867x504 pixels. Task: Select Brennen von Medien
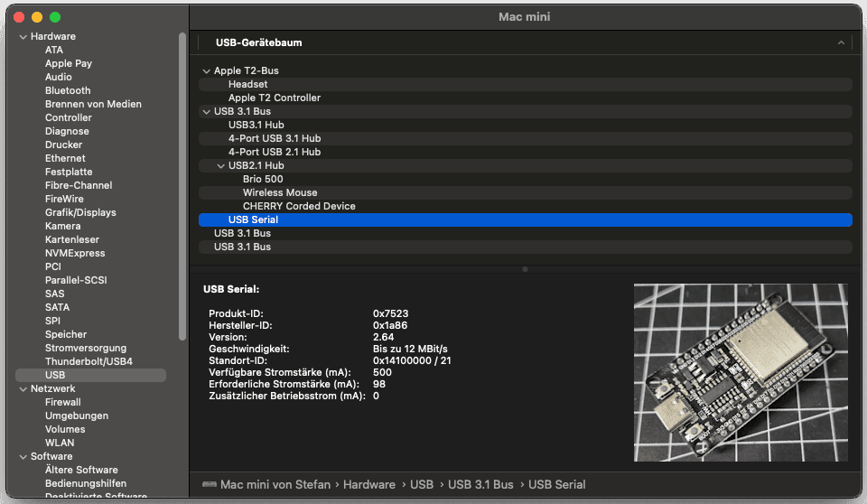(93, 104)
